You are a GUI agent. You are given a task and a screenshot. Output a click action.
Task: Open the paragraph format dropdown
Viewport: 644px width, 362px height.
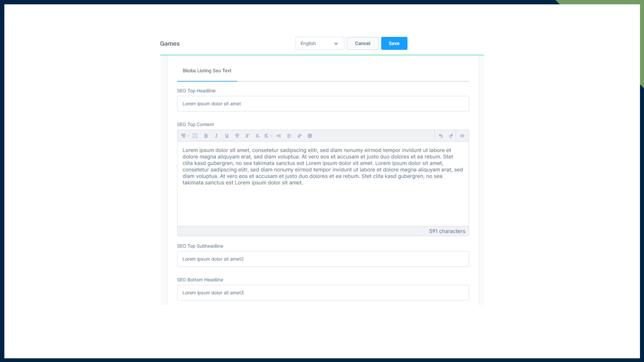[185, 136]
